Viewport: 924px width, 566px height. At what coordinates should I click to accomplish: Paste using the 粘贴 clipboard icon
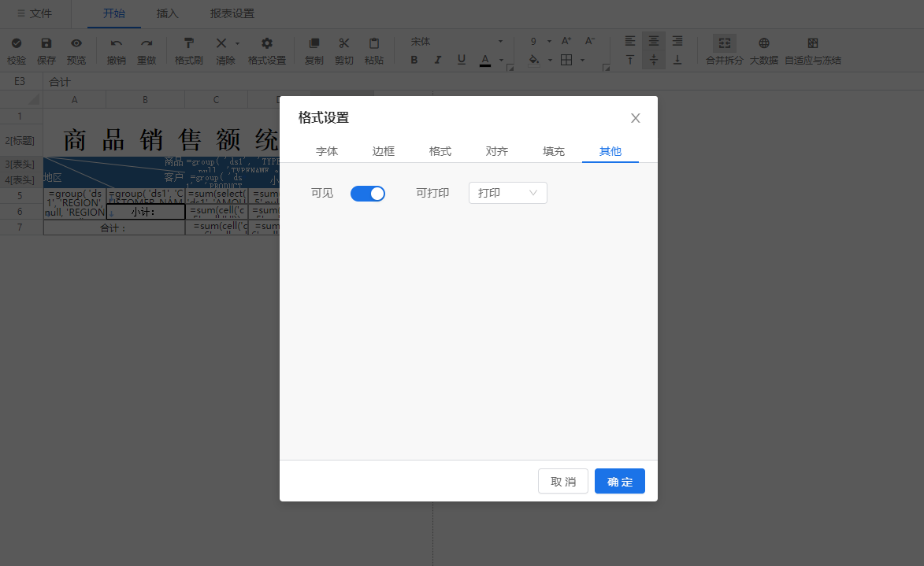(x=374, y=43)
